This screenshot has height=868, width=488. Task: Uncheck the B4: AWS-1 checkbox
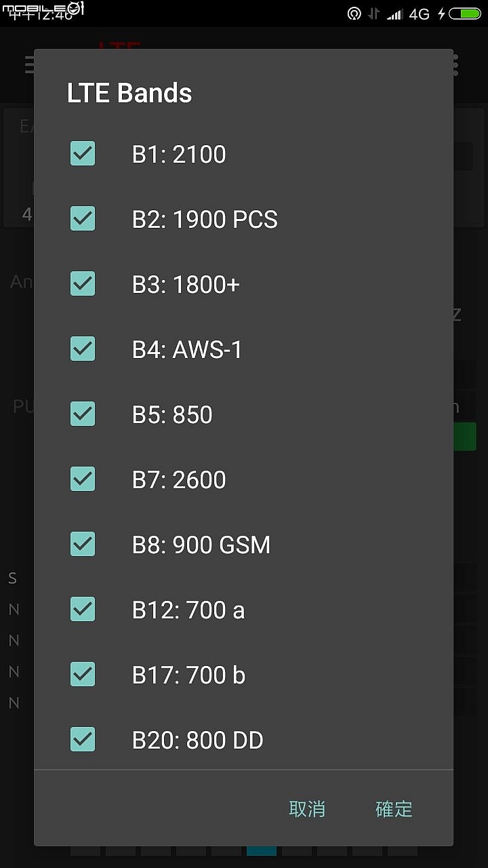coord(83,349)
